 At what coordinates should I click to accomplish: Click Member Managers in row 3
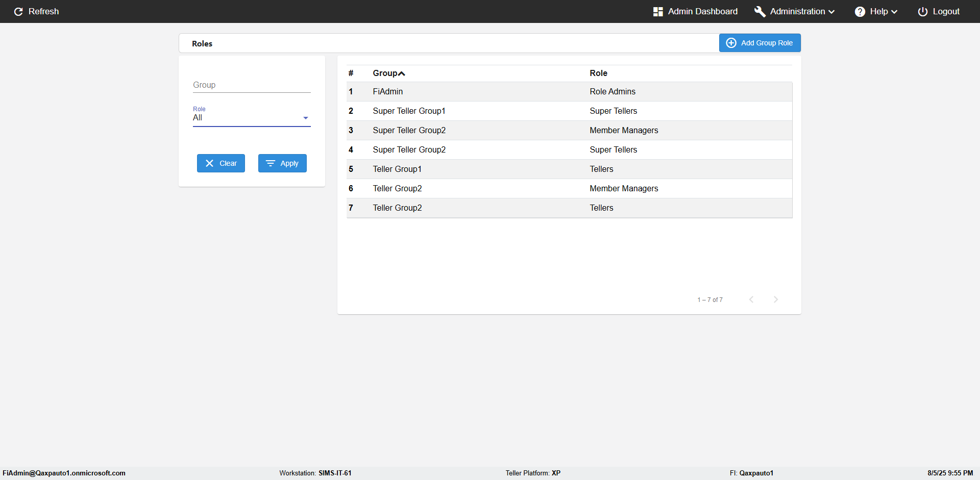click(624, 130)
